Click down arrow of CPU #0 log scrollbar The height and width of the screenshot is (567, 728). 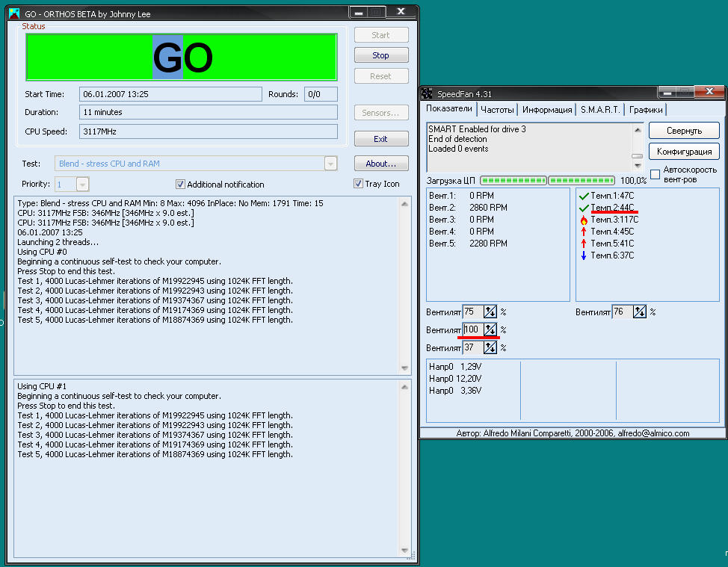404,368
